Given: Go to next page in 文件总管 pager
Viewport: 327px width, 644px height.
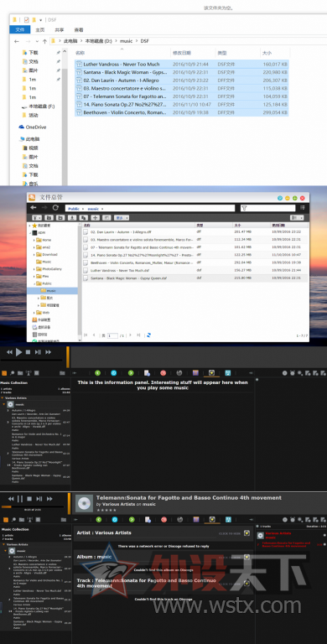Looking at the screenshot, I should (131, 335).
